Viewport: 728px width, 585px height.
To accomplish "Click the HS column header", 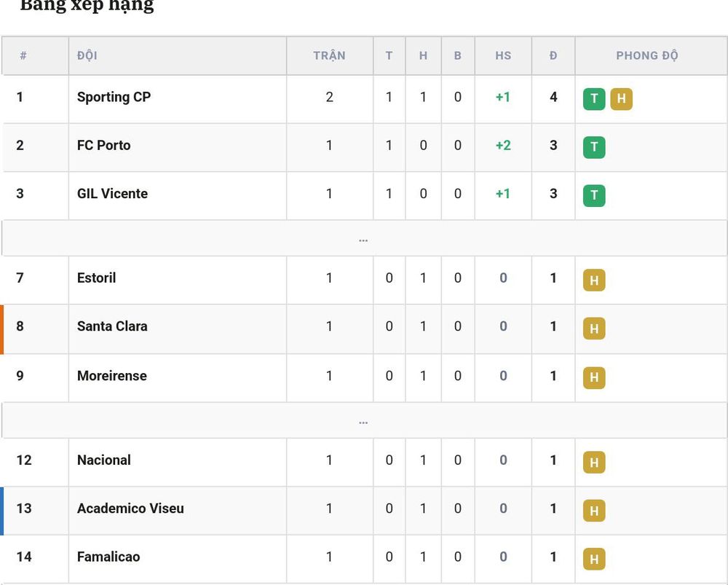I will (503, 56).
